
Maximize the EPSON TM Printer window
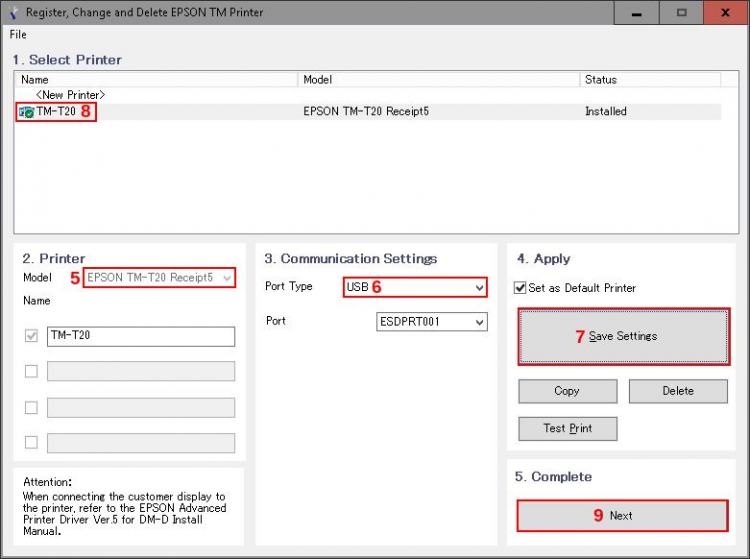tap(682, 13)
